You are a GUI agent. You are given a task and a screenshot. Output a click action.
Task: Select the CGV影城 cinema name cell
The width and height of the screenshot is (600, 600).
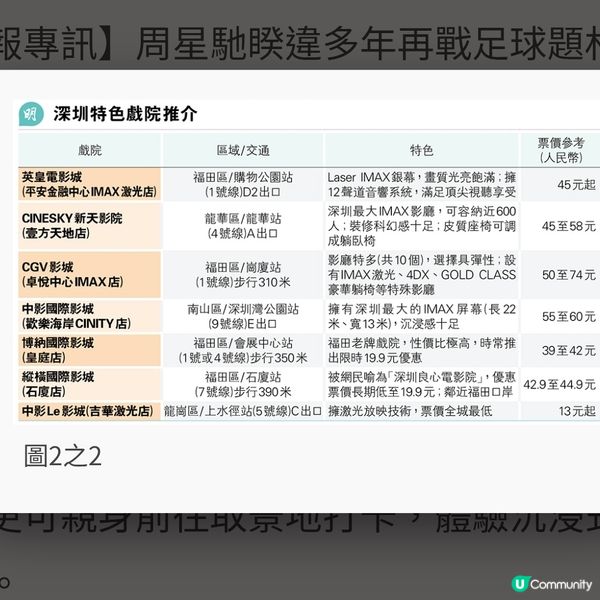click(90, 274)
